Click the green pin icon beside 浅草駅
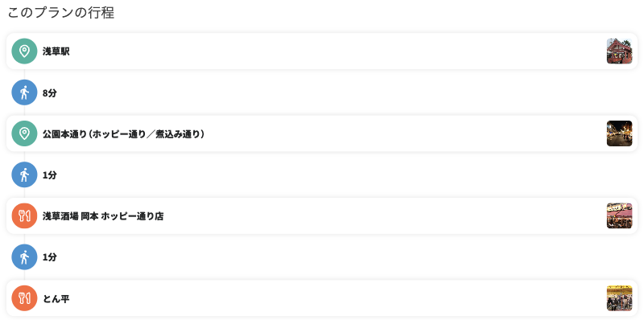The image size is (644, 320). pos(24,51)
